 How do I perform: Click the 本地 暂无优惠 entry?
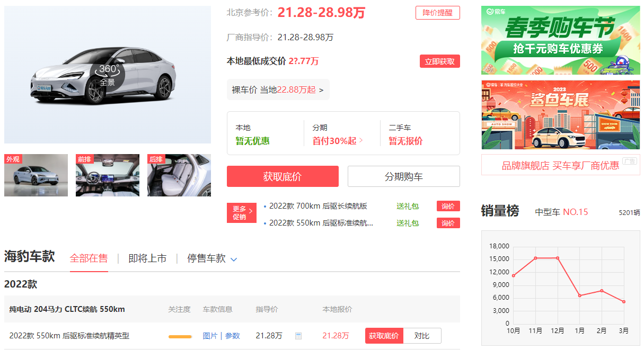(x=253, y=134)
